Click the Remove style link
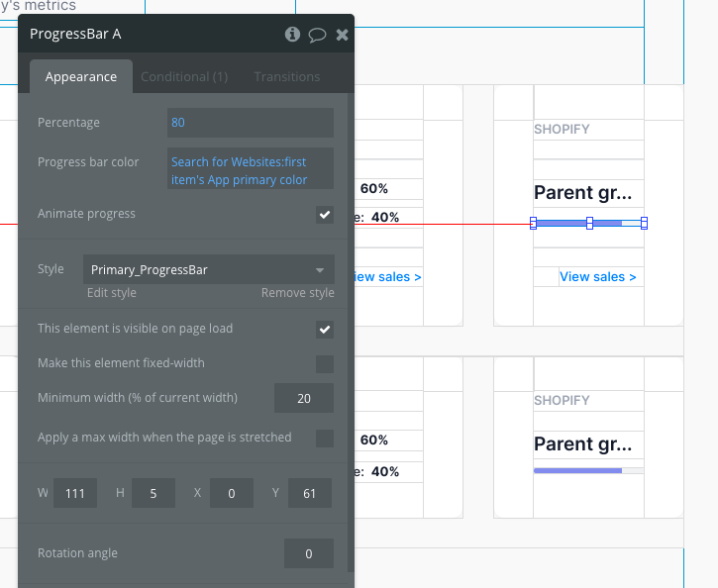This screenshot has width=718, height=588. pos(298,293)
